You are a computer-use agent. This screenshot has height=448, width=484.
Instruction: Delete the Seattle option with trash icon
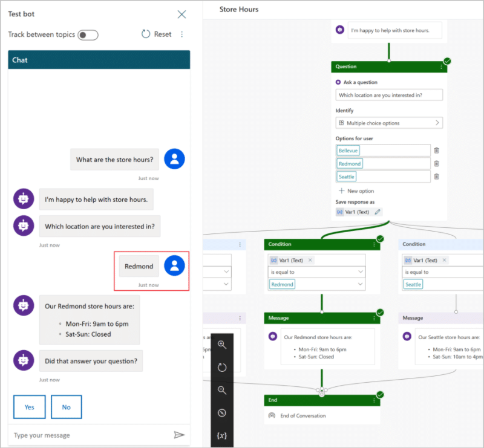(x=436, y=177)
